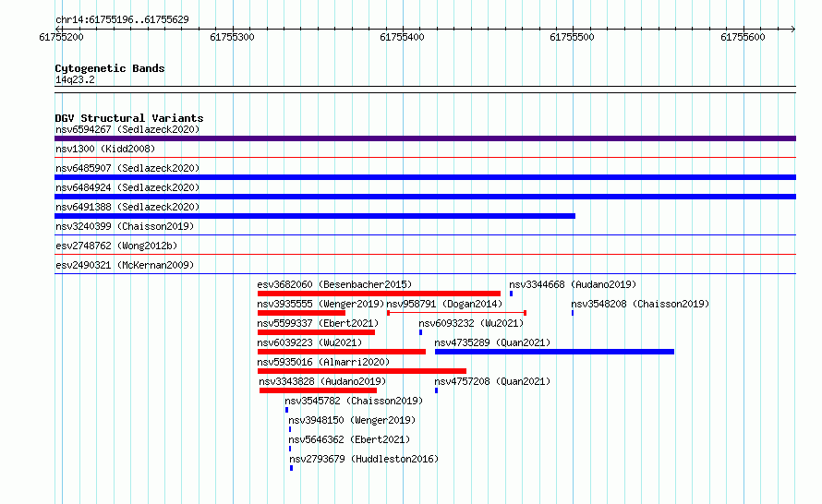
Task: Click the nsv6594267 (Sedlazeck2020) label
Action: tap(127, 129)
